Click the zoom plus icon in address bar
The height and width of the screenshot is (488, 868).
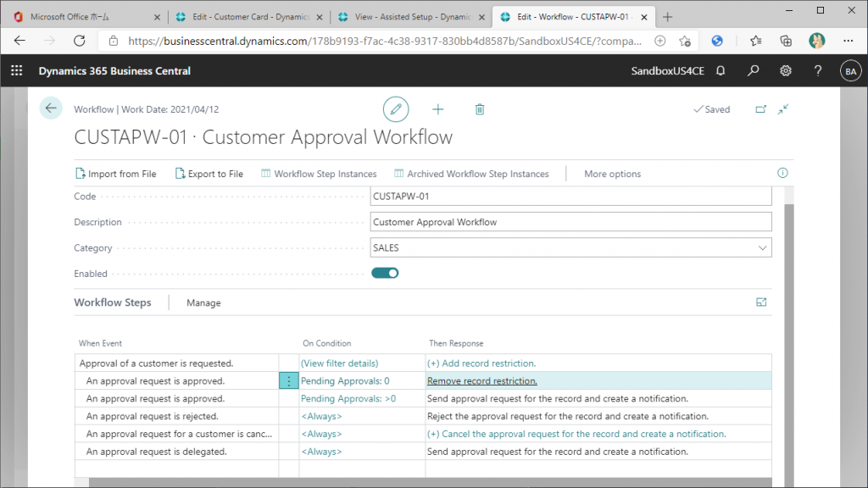point(659,41)
